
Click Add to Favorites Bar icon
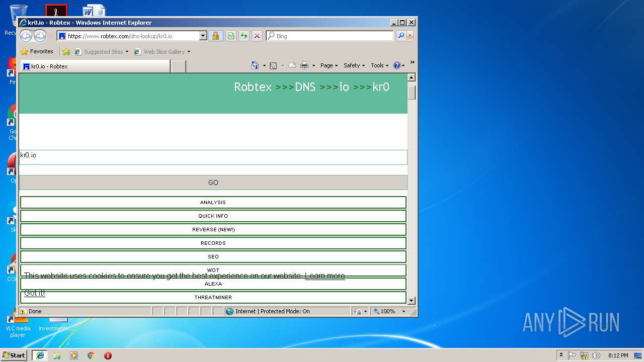click(66, 51)
